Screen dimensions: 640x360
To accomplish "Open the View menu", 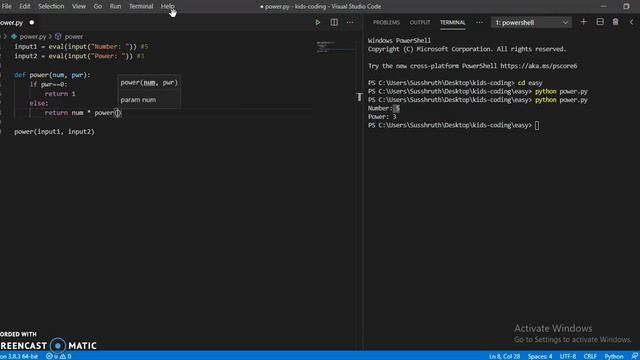I will [79, 7].
